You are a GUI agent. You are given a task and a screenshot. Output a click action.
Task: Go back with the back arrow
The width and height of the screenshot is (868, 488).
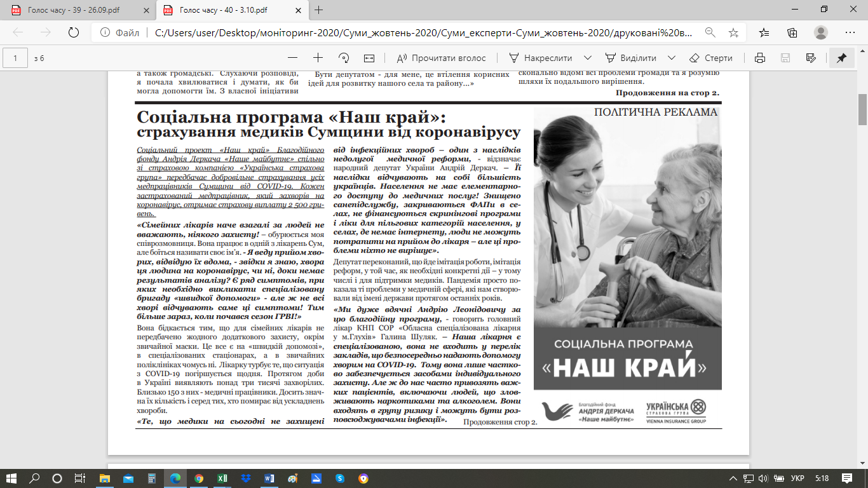pos(18,32)
